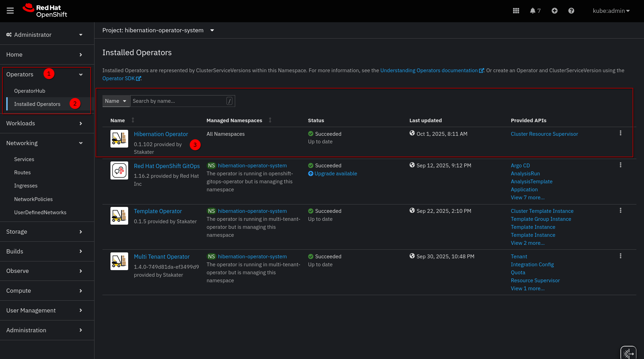Focus the Search by name field
The image size is (644, 359).
[178, 101]
